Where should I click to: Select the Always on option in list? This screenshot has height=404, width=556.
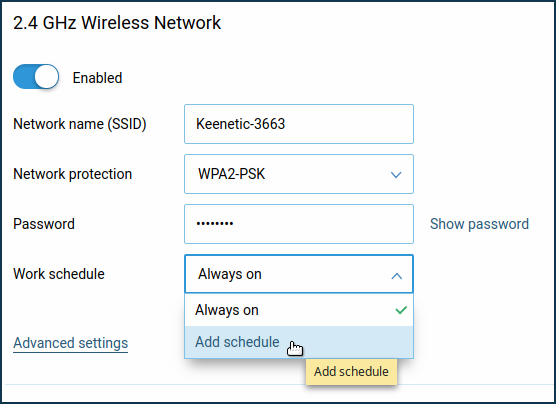299,310
